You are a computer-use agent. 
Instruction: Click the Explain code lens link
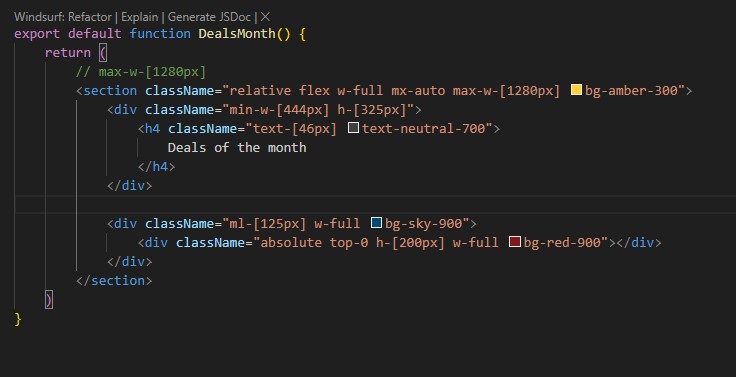[x=140, y=17]
